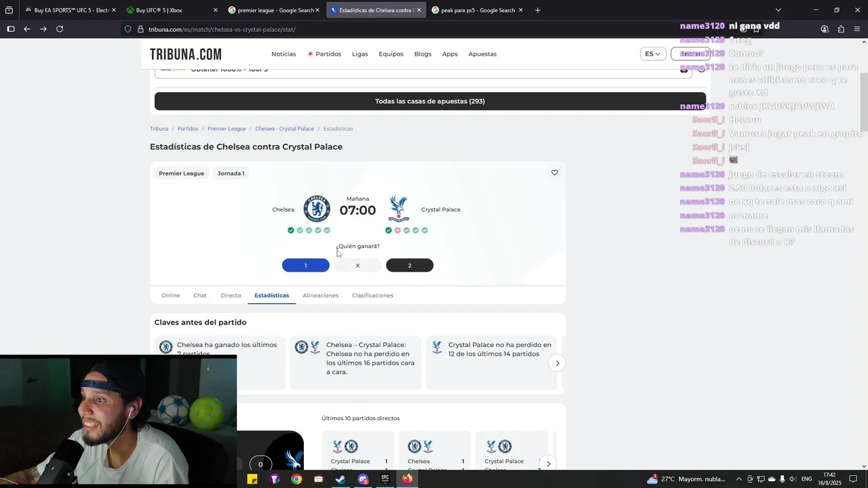Open Apps in the site navigation
868x488 pixels.
point(450,54)
